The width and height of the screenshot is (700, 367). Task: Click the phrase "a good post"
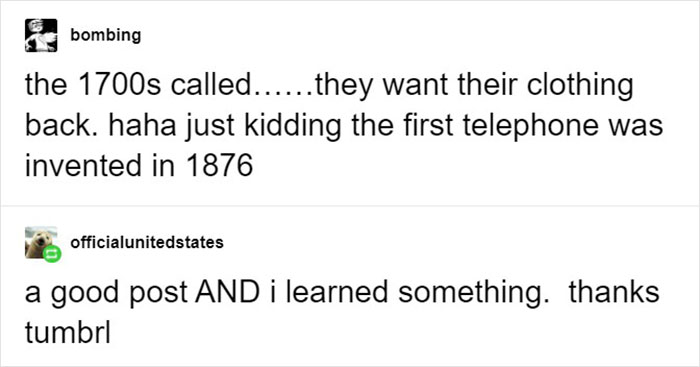tap(106, 294)
